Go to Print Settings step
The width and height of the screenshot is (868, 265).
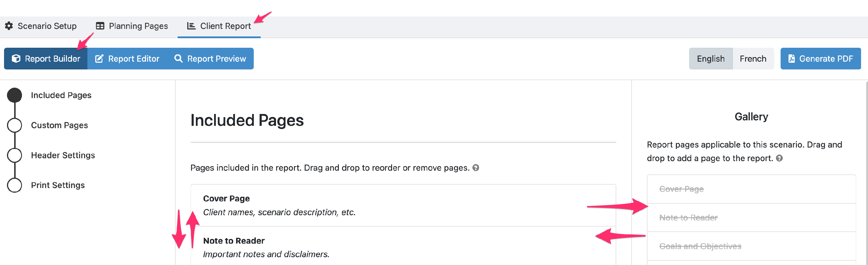pos(58,185)
